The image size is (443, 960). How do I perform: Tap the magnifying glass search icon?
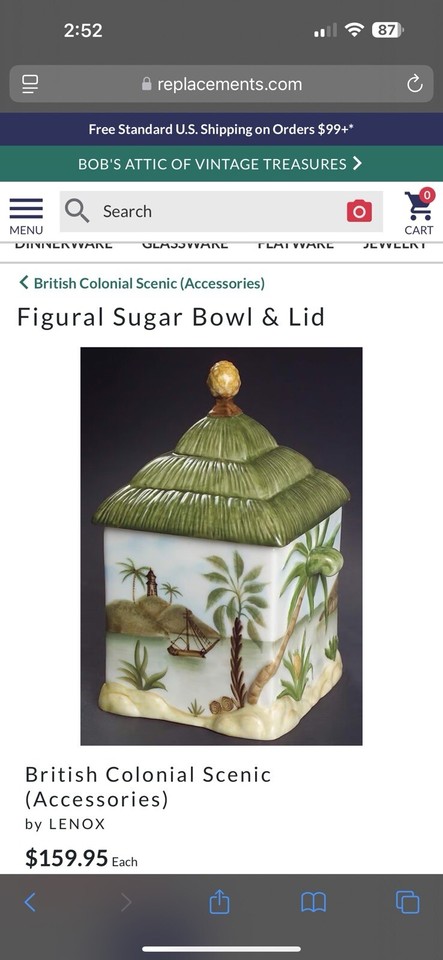coord(77,211)
